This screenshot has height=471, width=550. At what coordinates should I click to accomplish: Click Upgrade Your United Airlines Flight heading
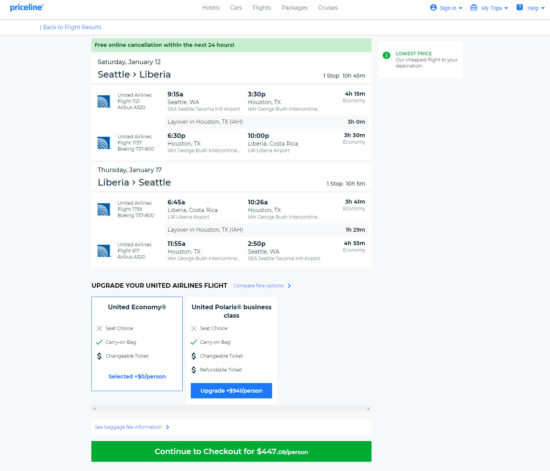click(159, 286)
